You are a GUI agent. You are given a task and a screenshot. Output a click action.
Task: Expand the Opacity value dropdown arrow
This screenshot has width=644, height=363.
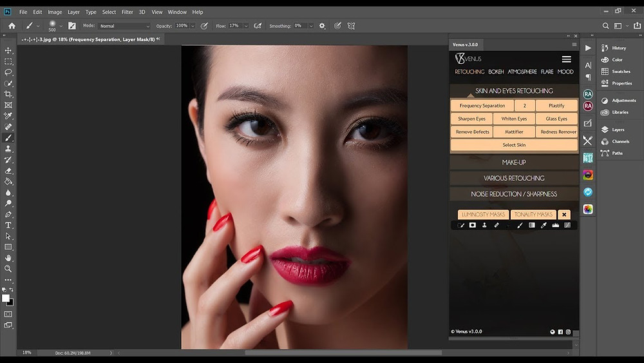click(x=193, y=26)
